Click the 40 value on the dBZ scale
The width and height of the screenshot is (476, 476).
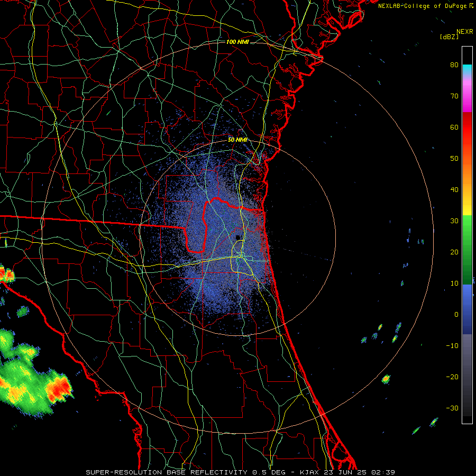coord(454,190)
